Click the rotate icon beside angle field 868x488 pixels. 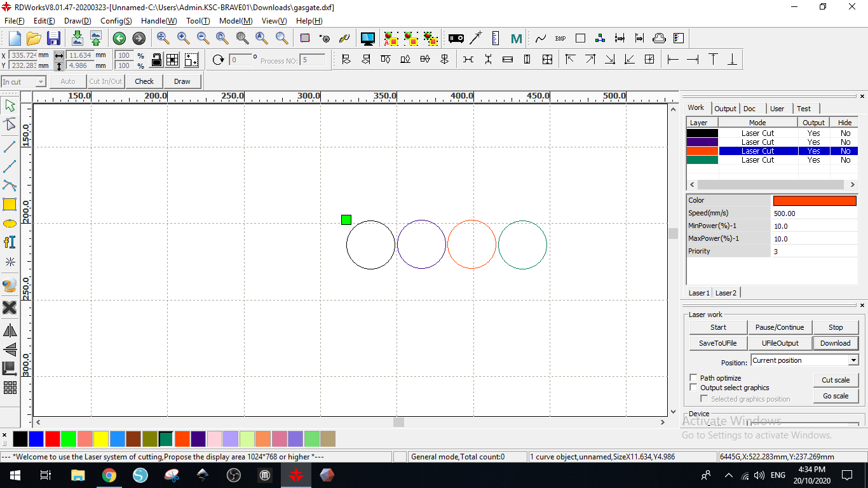point(218,60)
